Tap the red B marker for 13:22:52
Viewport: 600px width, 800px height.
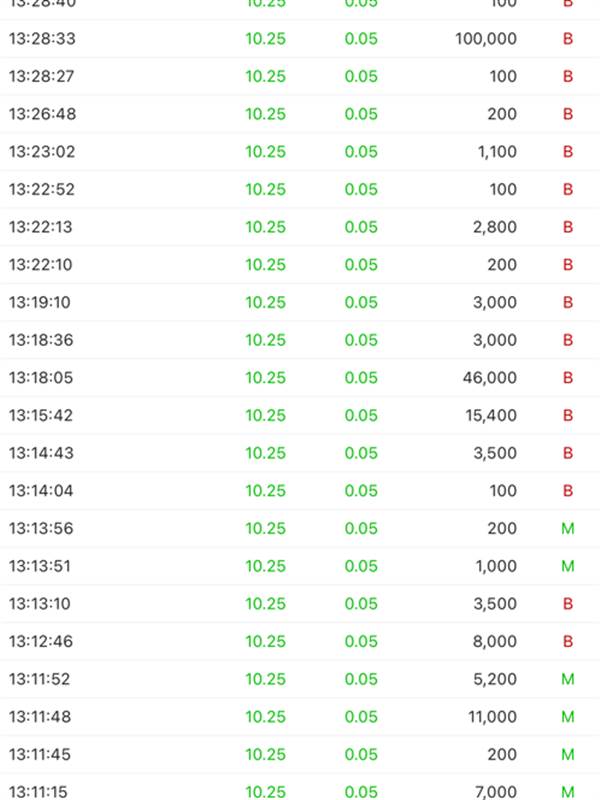[568, 190]
